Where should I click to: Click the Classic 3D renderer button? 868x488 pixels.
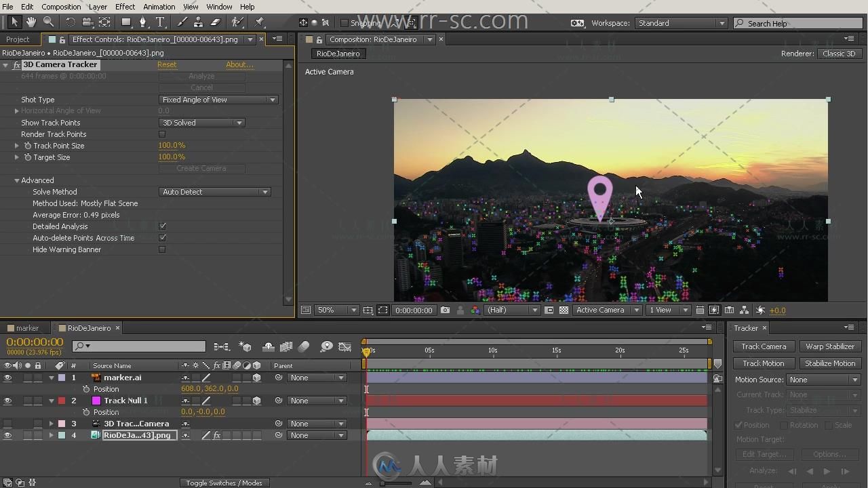839,54
